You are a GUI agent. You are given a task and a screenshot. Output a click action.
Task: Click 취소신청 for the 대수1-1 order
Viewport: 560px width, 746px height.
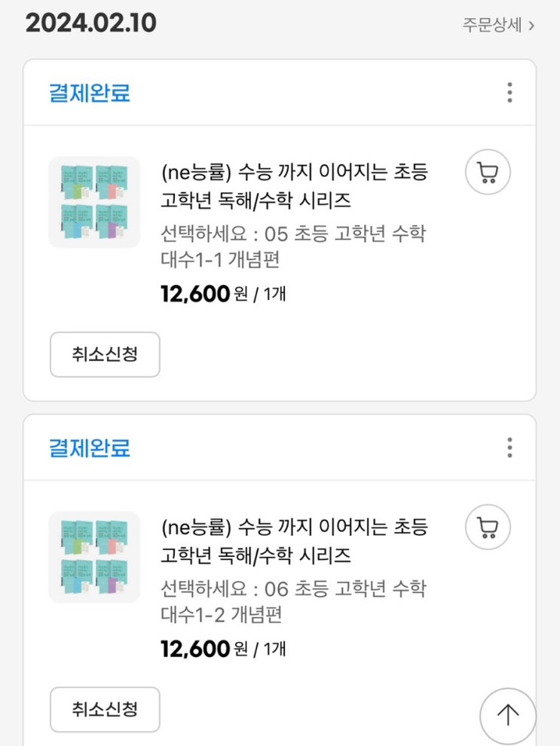pyautogui.click(x=105, y=354)
